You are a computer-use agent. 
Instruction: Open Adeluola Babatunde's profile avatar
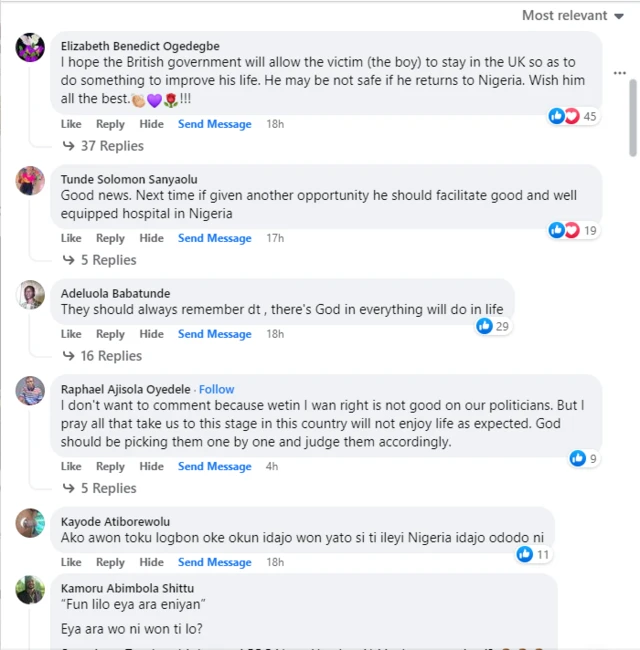30,295
